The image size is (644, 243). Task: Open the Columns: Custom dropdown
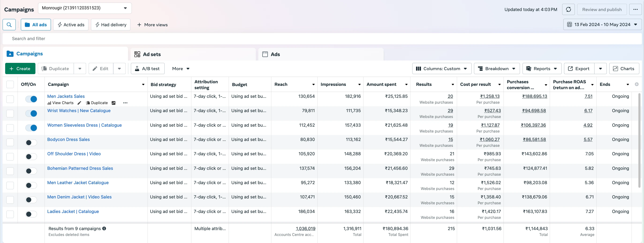442,68
